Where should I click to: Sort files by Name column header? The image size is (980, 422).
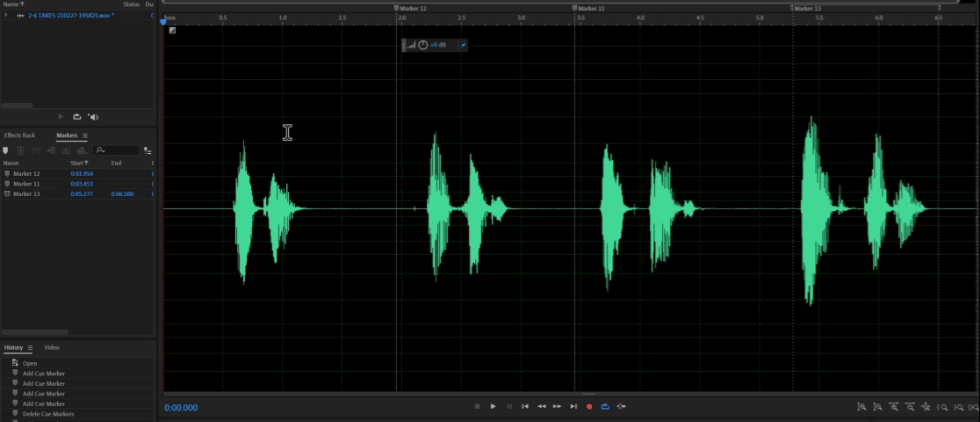[13, 4]
